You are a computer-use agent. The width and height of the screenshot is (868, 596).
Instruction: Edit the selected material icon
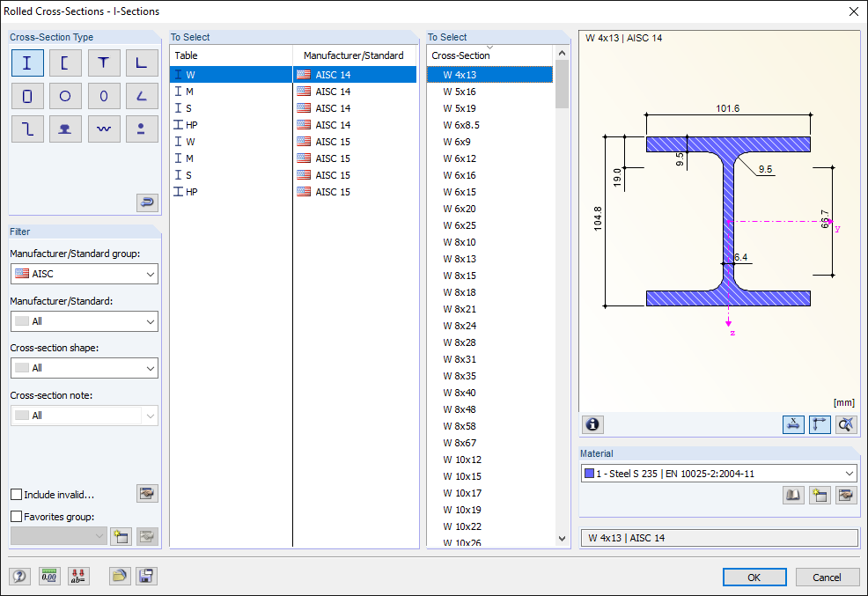click(x=846, y=495)
